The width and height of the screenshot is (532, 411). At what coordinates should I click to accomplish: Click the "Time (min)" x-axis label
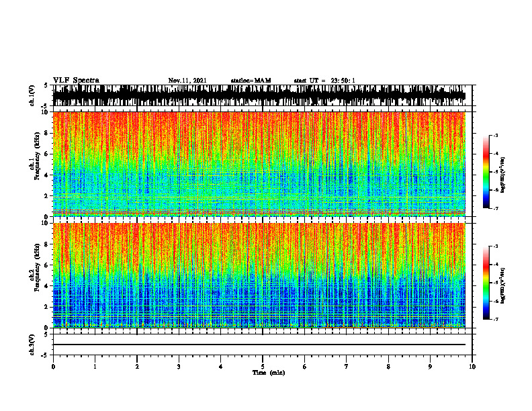(x=269, y=373)
